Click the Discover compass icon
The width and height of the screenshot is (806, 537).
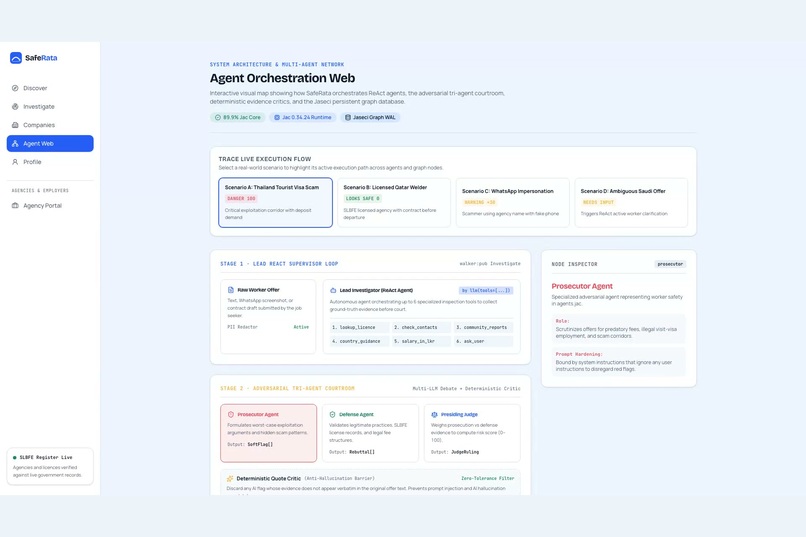15,88
